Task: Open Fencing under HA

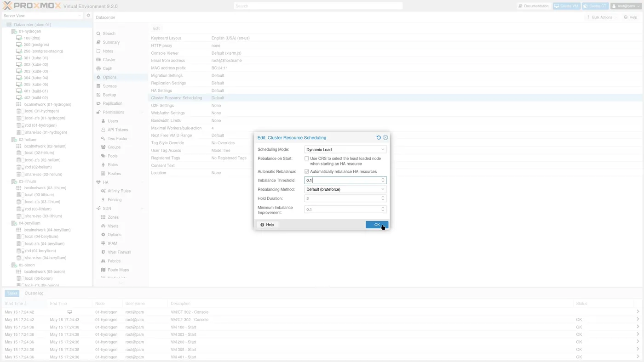Action: (115, 199)
